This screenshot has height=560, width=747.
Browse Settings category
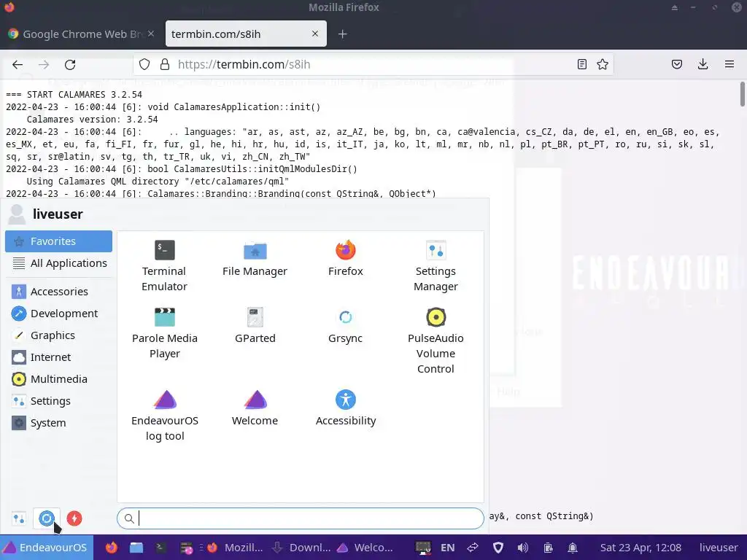point(58,401)
